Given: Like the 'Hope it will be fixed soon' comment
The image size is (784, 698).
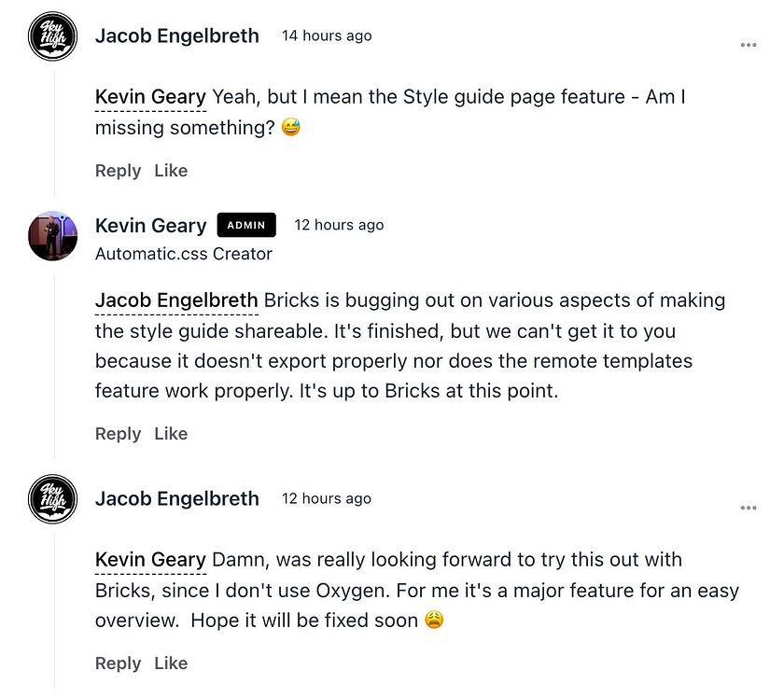Looking at the screenshot, I should pyautogui.click(x=171, y=663).
